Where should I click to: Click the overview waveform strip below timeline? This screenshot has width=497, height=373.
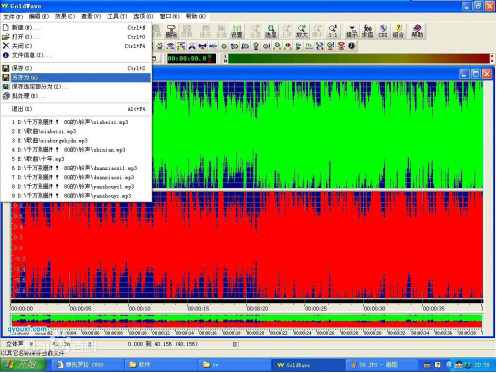click(x=247, y=321)
